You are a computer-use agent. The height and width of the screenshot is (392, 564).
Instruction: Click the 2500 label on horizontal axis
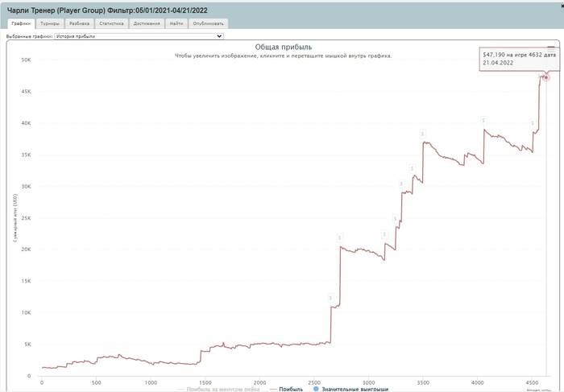(314, 382)
